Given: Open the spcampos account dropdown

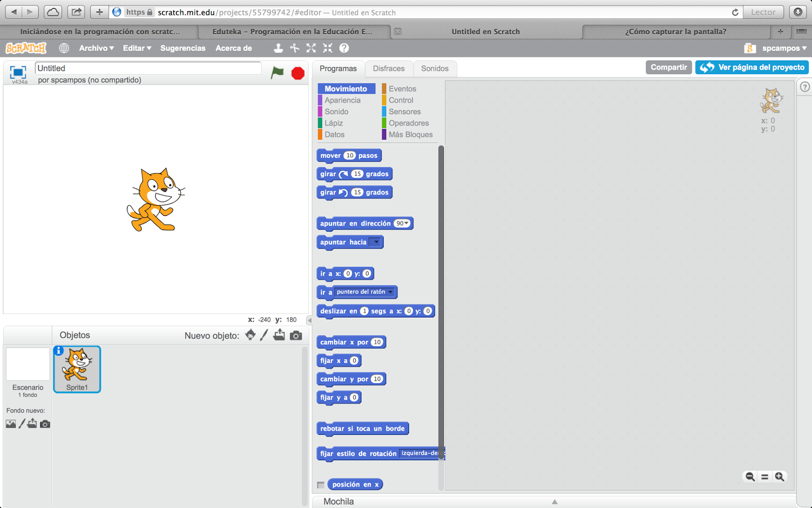Looking at the screenshot, I should pos(782,48).
